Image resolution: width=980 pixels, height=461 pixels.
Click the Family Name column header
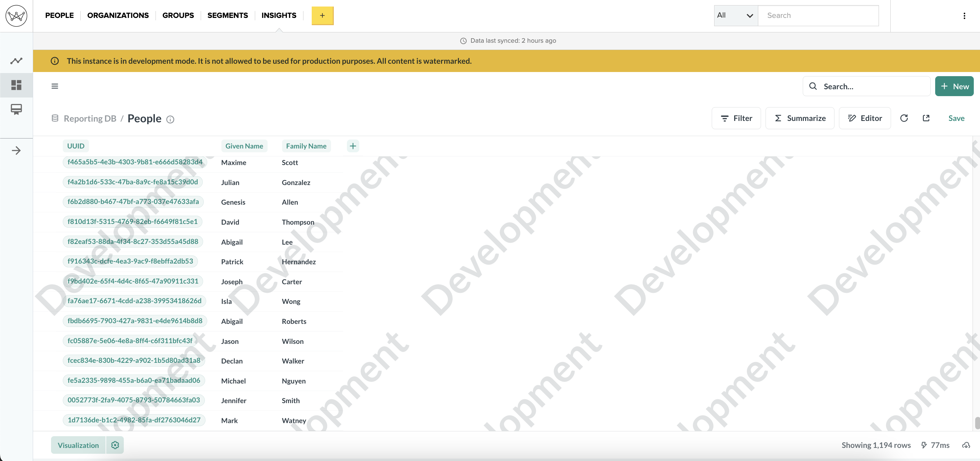(x=306, y=146)
